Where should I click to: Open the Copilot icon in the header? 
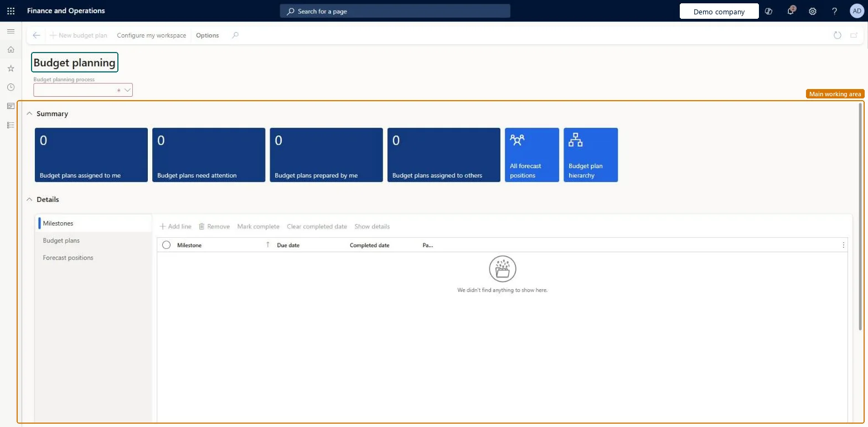[768, 11]
